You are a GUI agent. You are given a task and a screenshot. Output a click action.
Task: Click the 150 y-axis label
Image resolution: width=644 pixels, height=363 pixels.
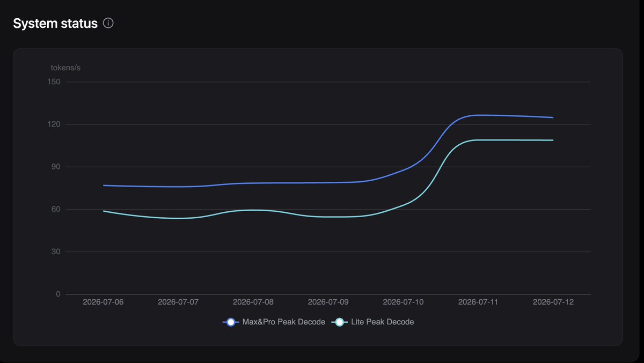point(55,82)
